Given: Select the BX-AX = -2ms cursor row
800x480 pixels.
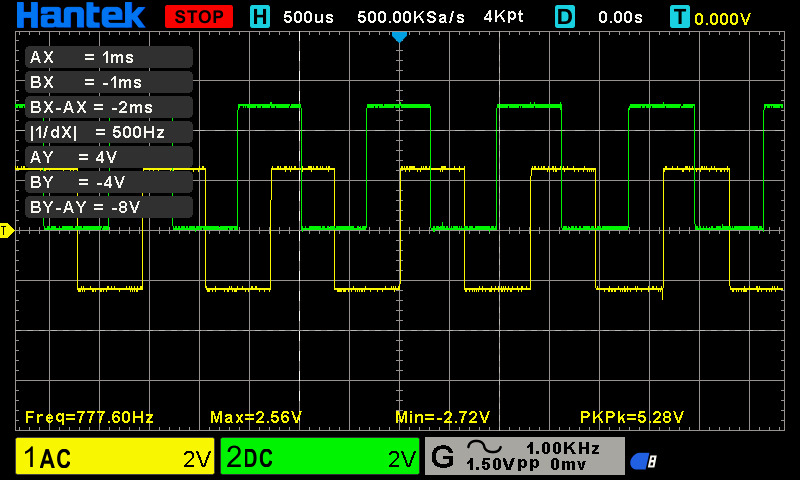Looking at the screenshot, I should click(109, 107).
